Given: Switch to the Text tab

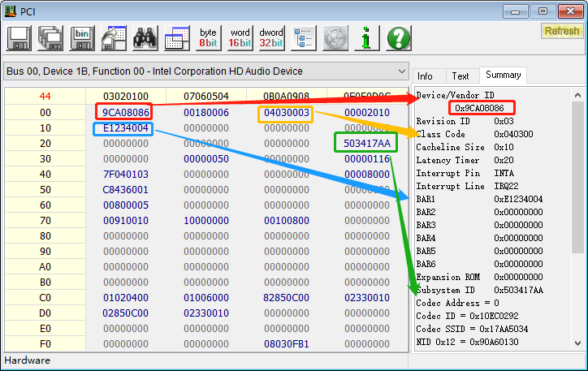Looking at the screenshot, I should [460, 76].
